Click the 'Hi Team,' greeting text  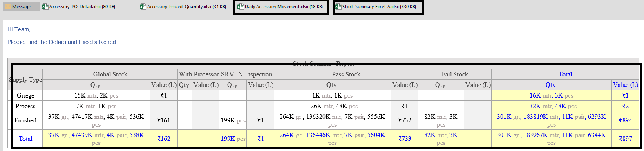point(19,29)
